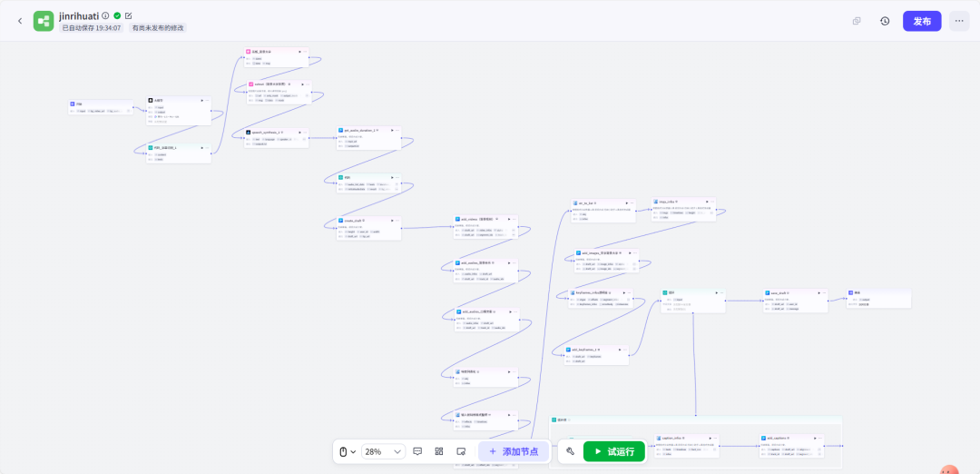Click the add_images node icon

point(579,252)
